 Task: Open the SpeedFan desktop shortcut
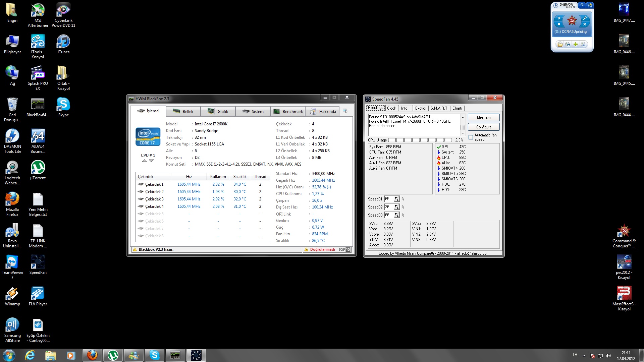[x=38, y=265]
